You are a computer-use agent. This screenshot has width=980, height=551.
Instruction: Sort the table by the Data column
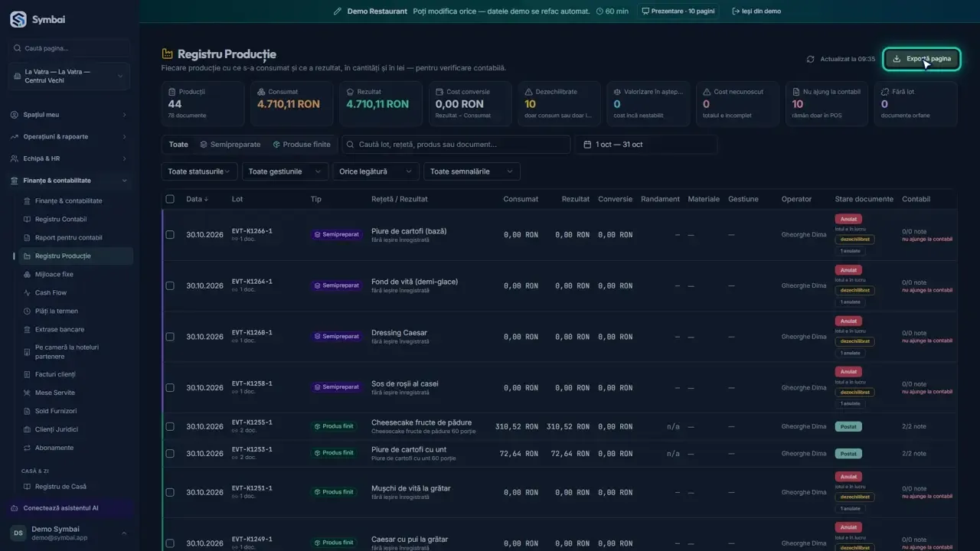[x=197, y=199]
